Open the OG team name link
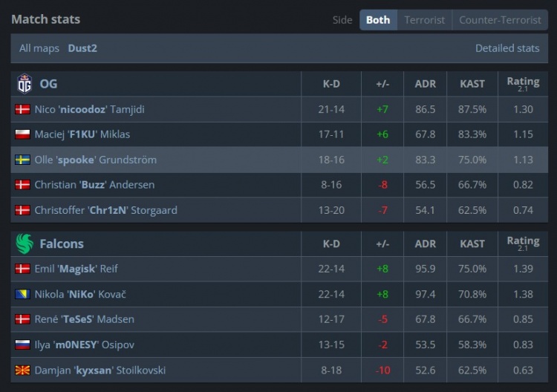Screen dimensions: 557x392 tap(48, 84)
